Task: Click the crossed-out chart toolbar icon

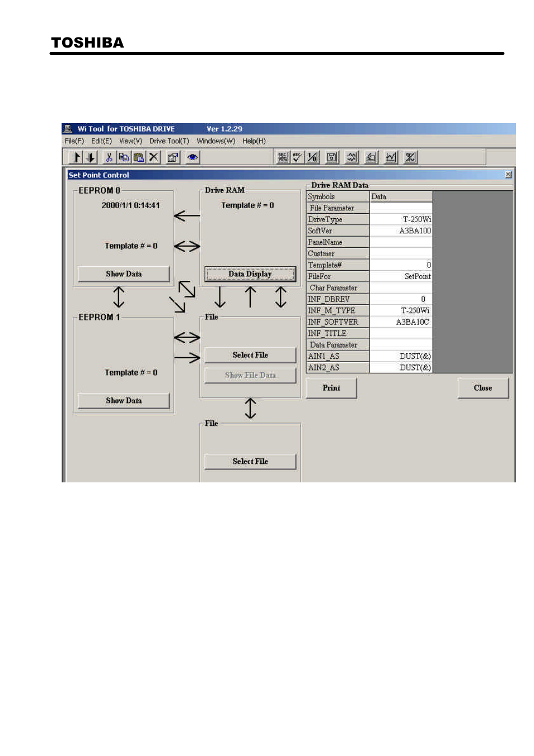Action: (x=410, y=157)
